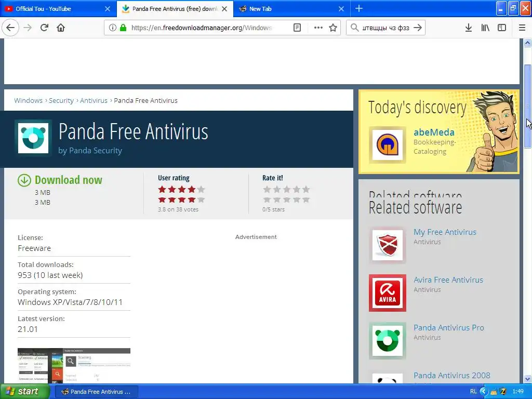Rate it with the first gray star
532x399 pixels.
tap(267, 189)
